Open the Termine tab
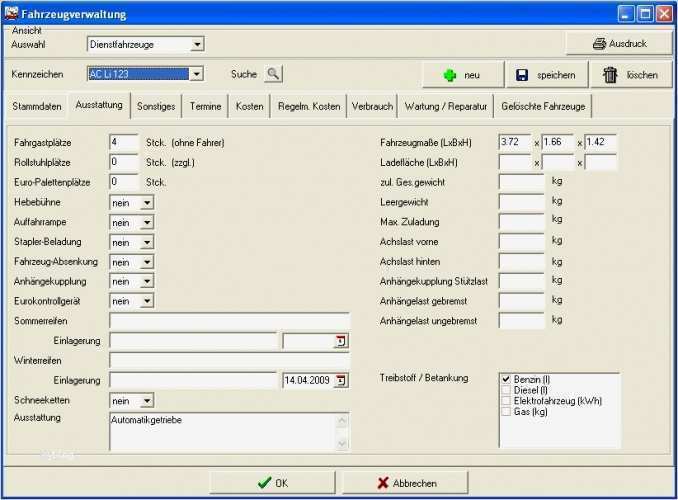Screen dimensions: 678x500 click(x=205, y=106)
